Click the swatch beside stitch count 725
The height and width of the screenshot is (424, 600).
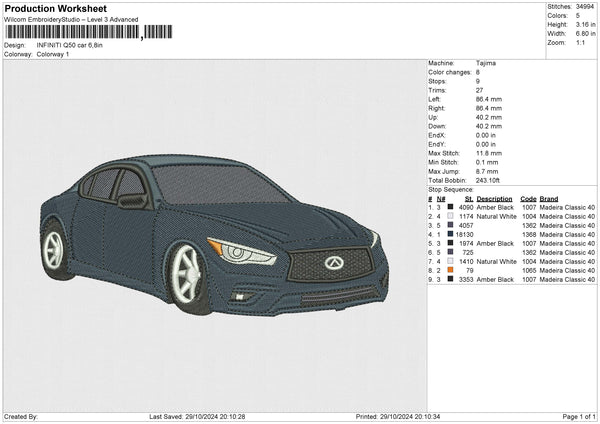[x=450, y=252]
